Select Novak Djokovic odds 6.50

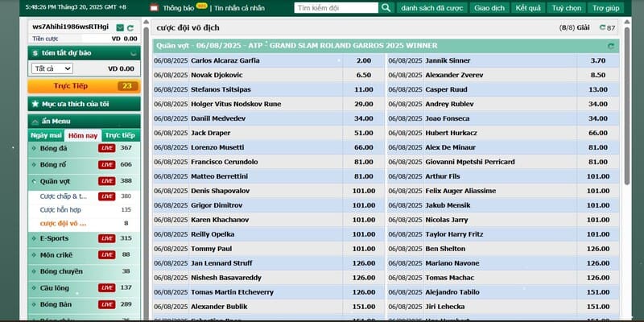364,75
